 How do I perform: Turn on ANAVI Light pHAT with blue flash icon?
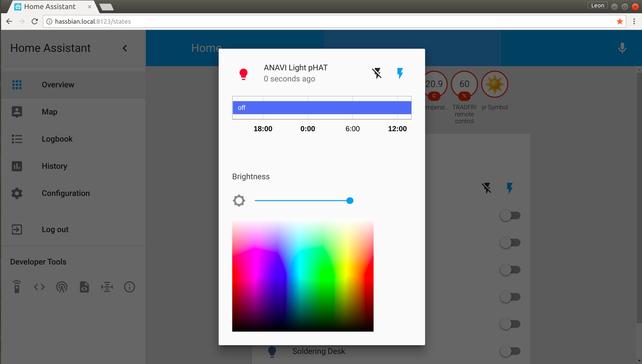pyautogui.click(x=400, y=73)
